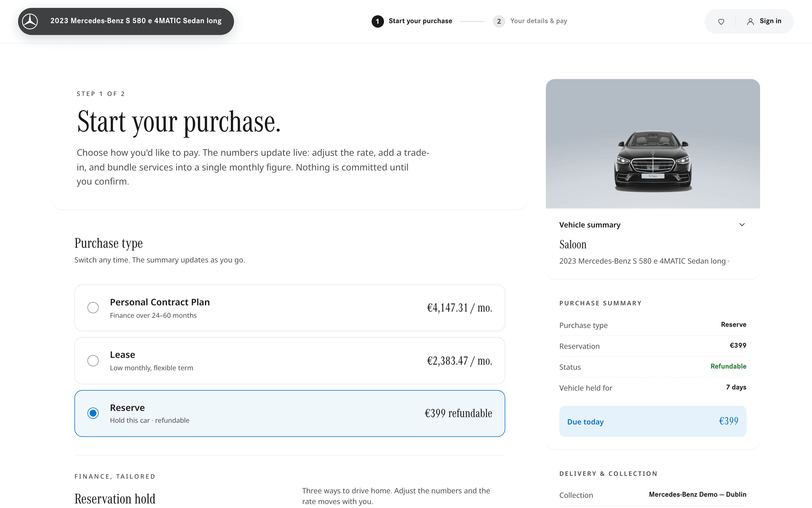This screenshot has width=812, height=508.
Task: Click the user profile icon
Action: coord(750,21)
